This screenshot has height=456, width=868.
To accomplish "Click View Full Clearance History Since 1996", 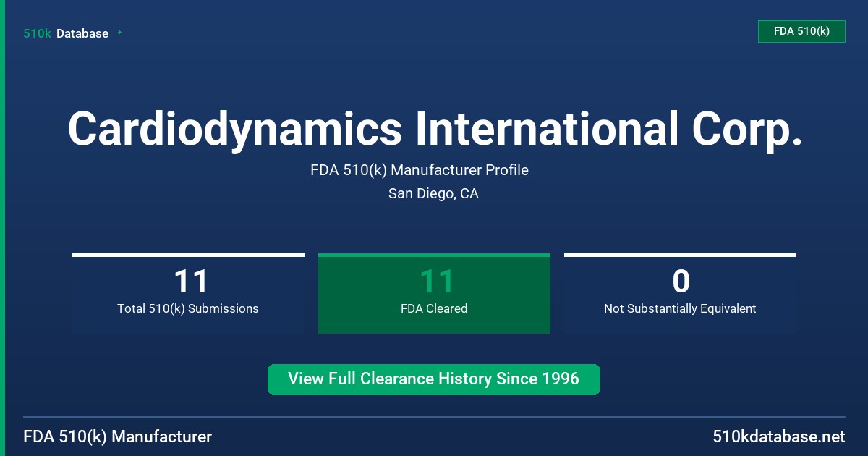I will tap(434, 379).
